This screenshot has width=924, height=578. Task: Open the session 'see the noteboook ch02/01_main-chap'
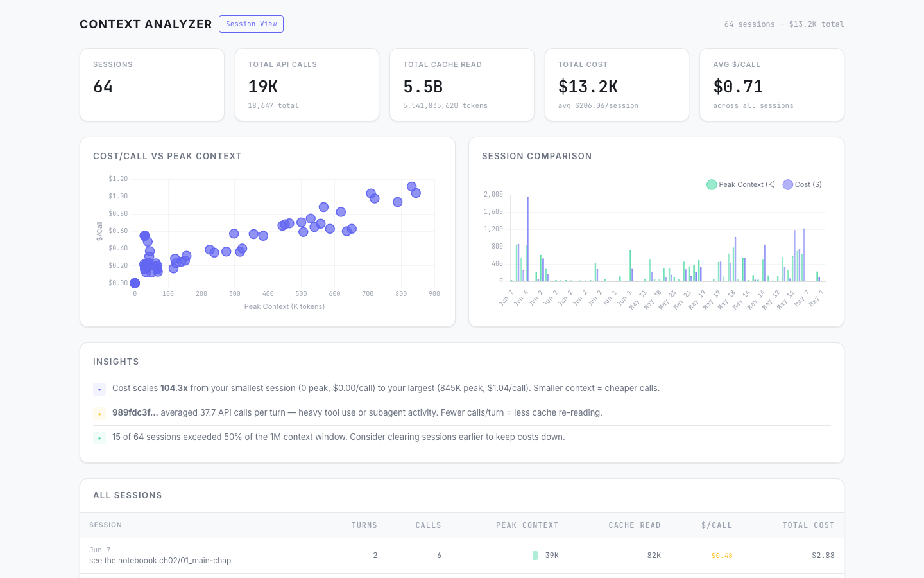point(160,561)
